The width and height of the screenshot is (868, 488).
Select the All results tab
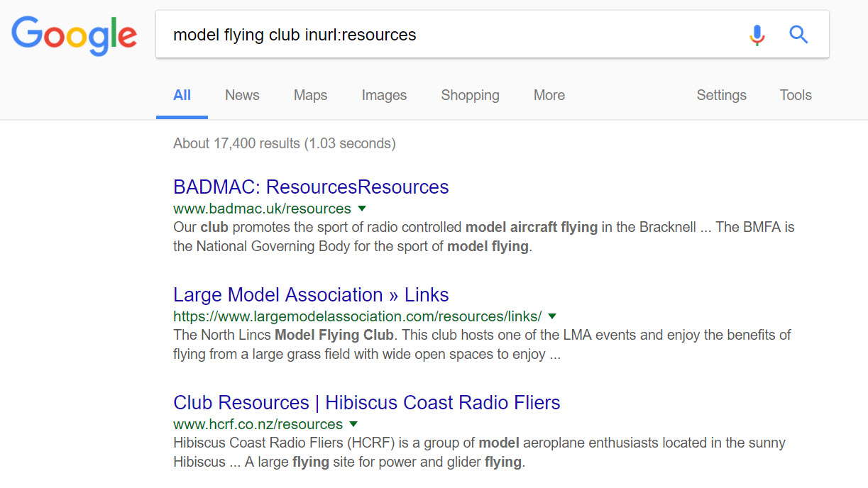182,95
